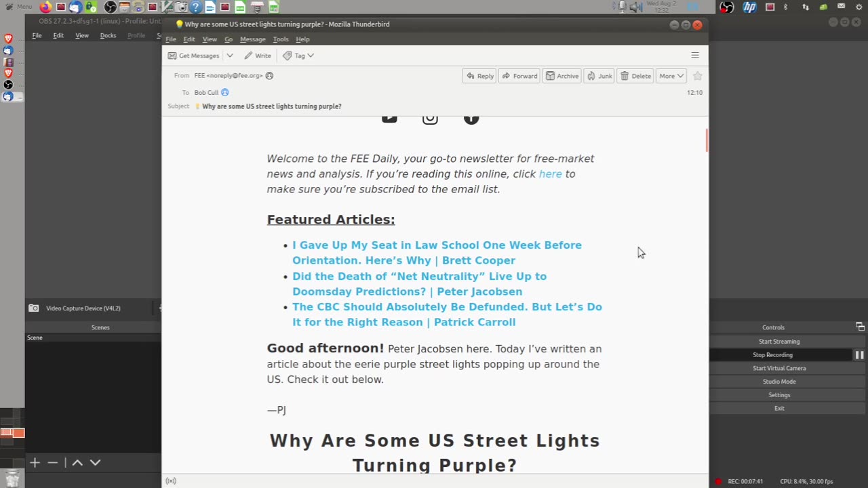Click Bob Cull contact icon
The height and width of the screenshot is (488, 868).
coord(224,92)
